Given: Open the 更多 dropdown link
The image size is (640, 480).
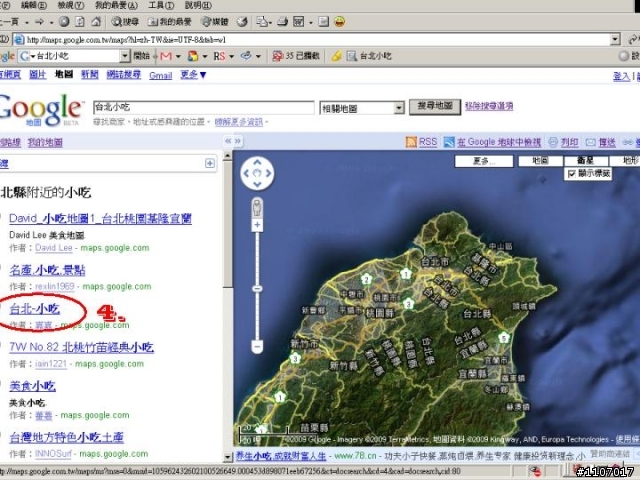Looking at the screenshot, I should 193,75.
